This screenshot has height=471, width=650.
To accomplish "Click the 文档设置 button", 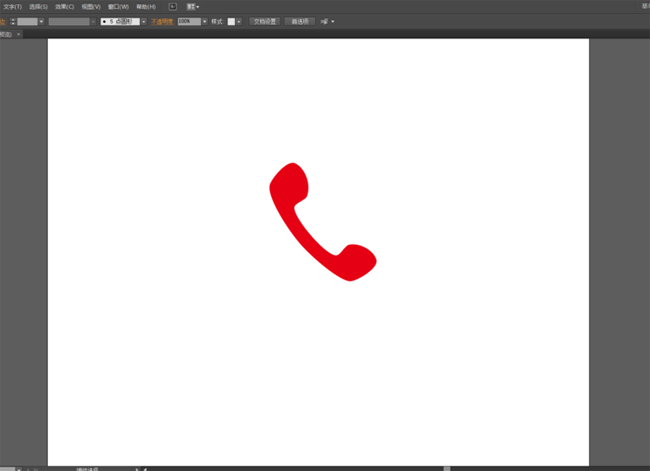I will 265,22.
